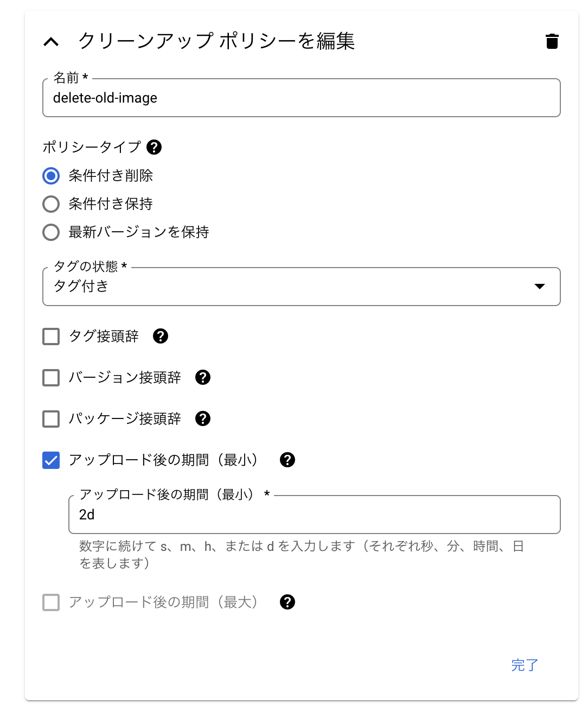Click the 名前 field containing delete-old-image

pos(301,98)
